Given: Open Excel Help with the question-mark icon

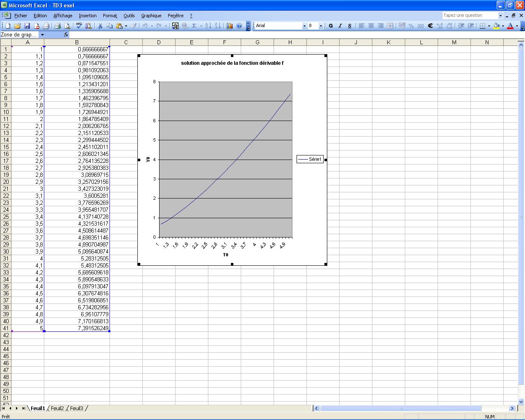Looking at the screenshot, I should pos(239,26).
